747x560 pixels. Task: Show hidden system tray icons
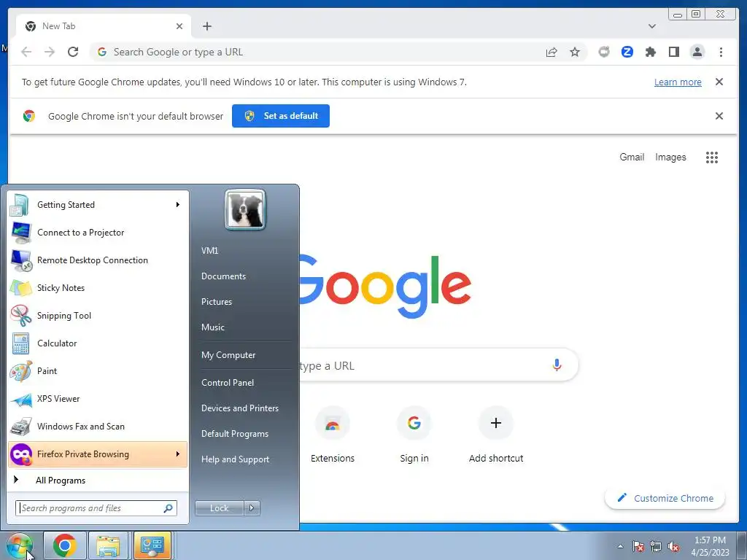point(620,546)
